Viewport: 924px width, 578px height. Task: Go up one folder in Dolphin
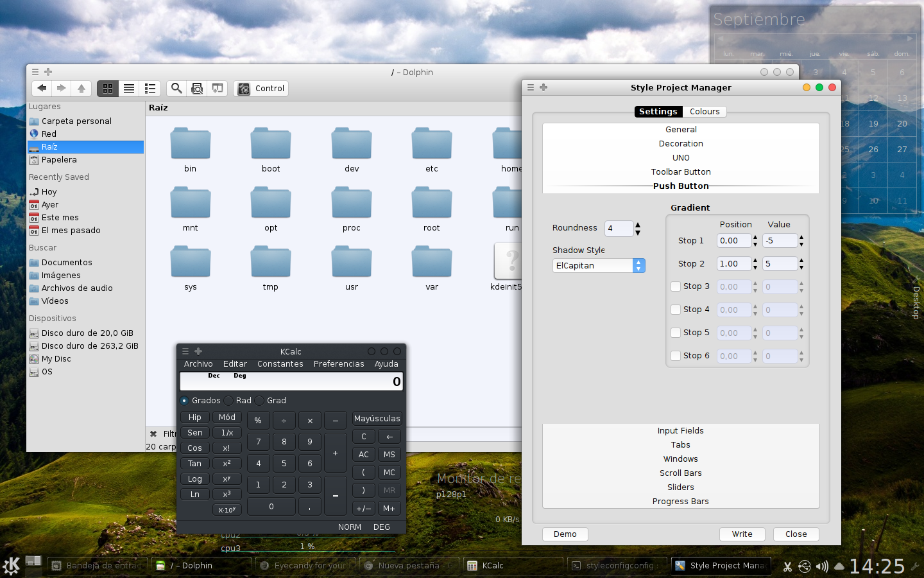(x=81, y=89)
